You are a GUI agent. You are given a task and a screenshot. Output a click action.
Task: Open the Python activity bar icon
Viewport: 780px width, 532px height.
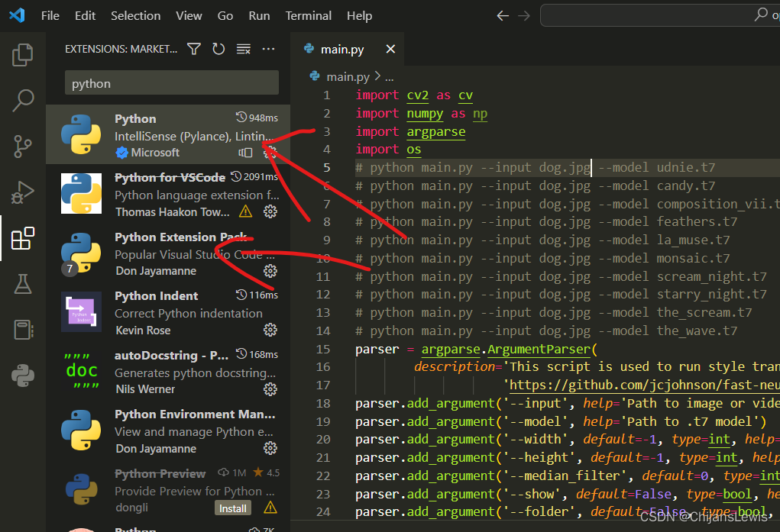(x=22, y=376)
